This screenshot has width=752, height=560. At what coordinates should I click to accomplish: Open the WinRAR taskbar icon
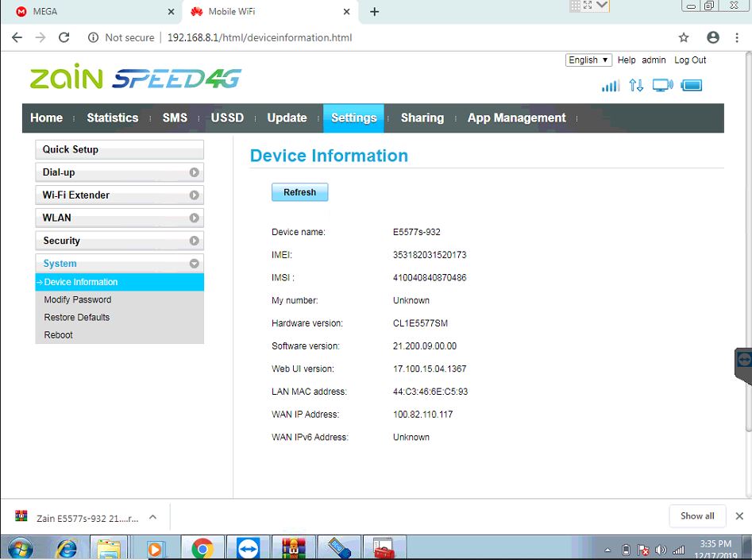click(x=294, y=549)
